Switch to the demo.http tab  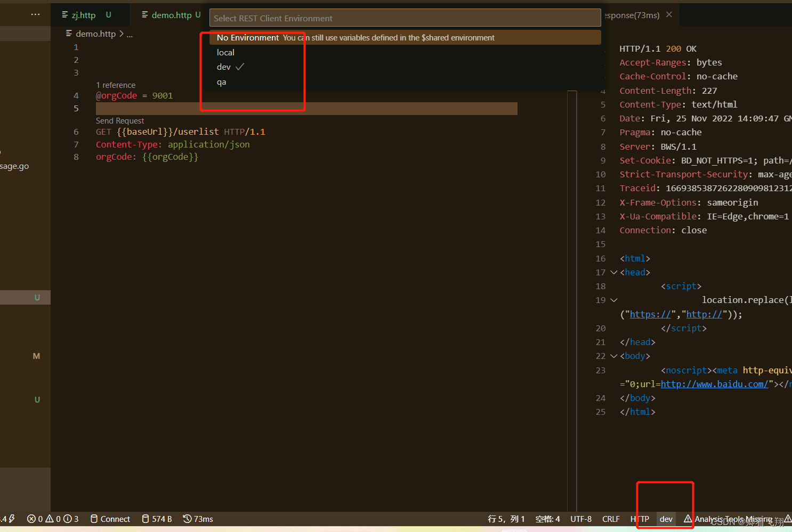[172, 15]
